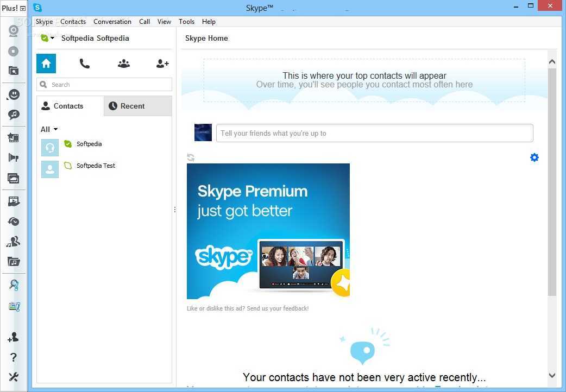Select the Softpedia Test contact
Viewport: 566px width, 392px height.
[x=96, y=166]
